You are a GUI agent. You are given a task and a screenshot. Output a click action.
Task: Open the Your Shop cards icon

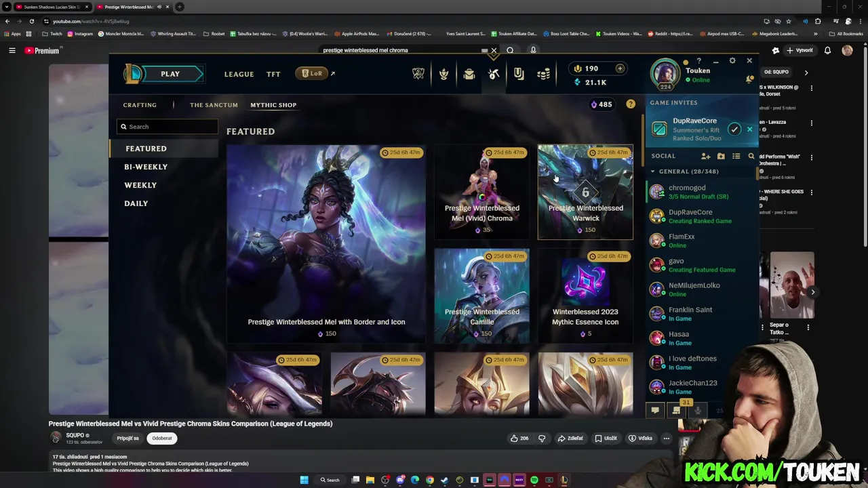pos(519,74)
